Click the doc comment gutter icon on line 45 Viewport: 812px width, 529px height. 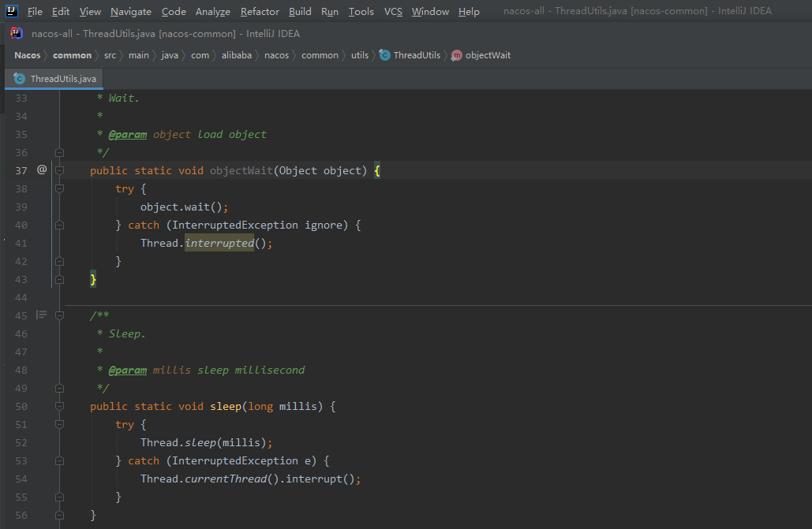click(41, 315)
